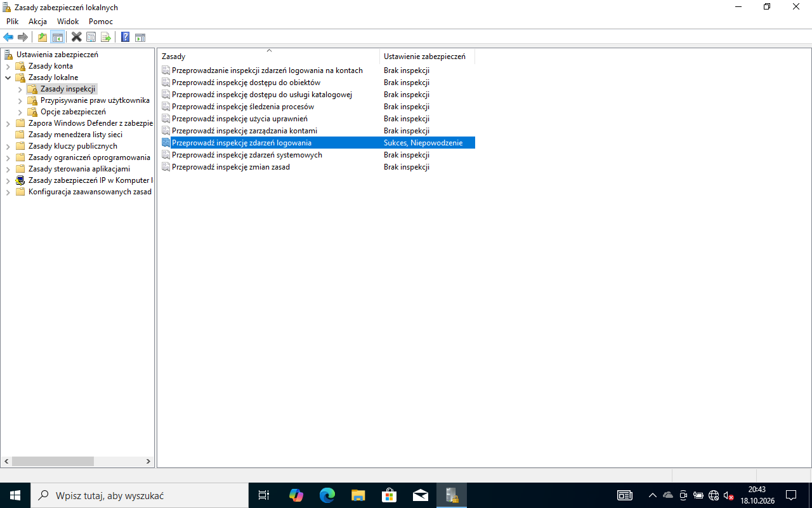Open the Windows Start menu
812x508 pixels.
click(x=15, y=495)
